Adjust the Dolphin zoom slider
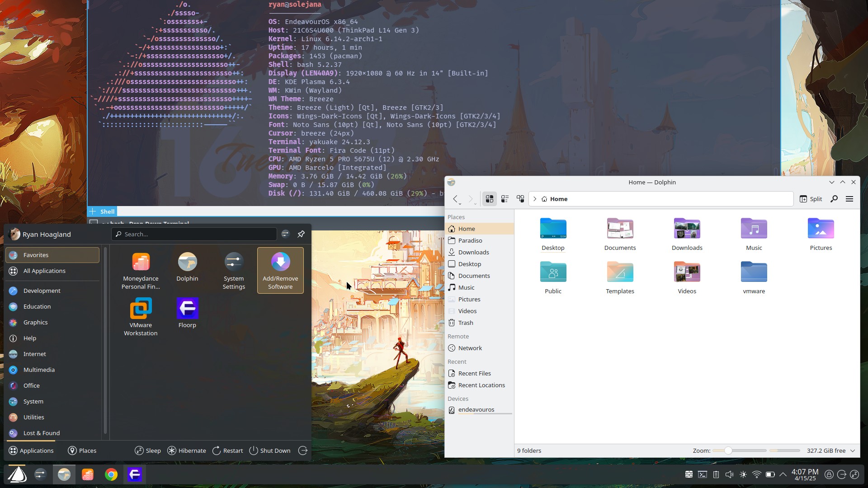Image resolution: width=868 pixels, height=488 pixels. 740,450
